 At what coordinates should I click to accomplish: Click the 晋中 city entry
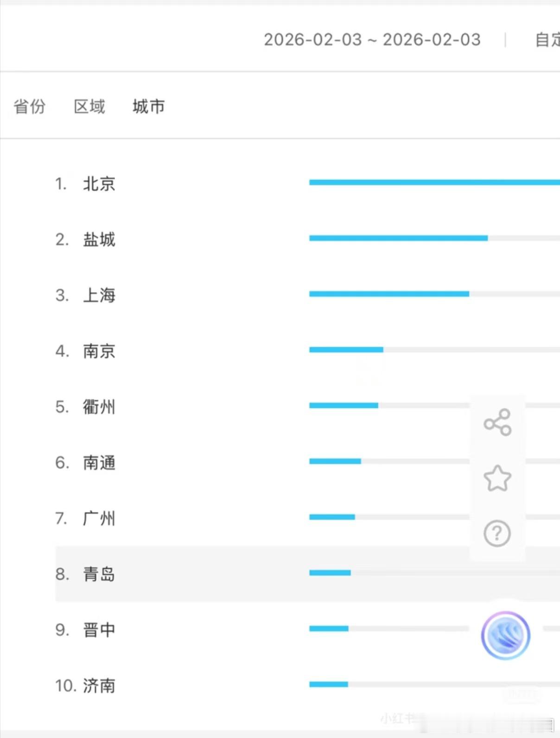coord(99,630)
